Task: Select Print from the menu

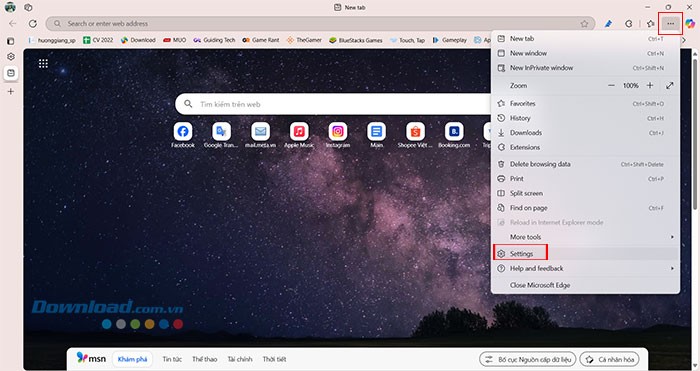Action: pos(586,179)
